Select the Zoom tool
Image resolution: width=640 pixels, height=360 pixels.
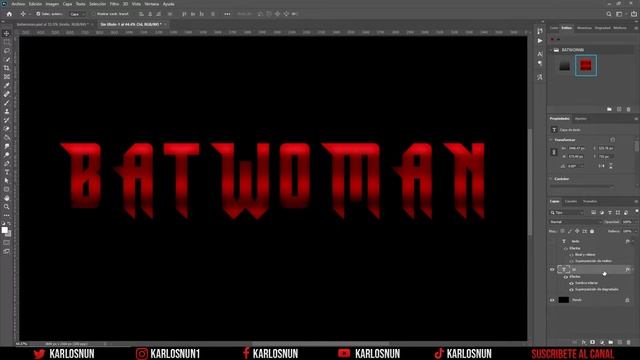click(7, 207)
